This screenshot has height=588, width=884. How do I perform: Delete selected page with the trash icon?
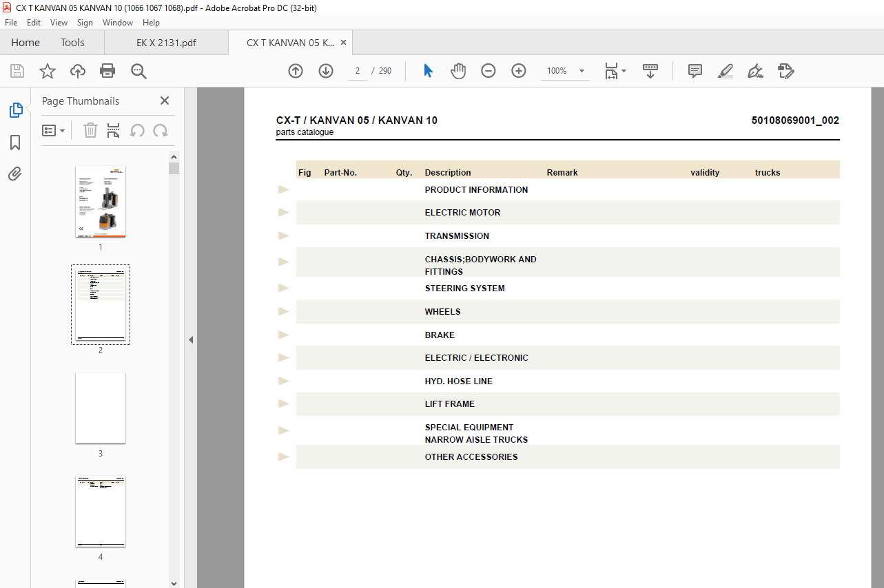[x=90, y=130]
